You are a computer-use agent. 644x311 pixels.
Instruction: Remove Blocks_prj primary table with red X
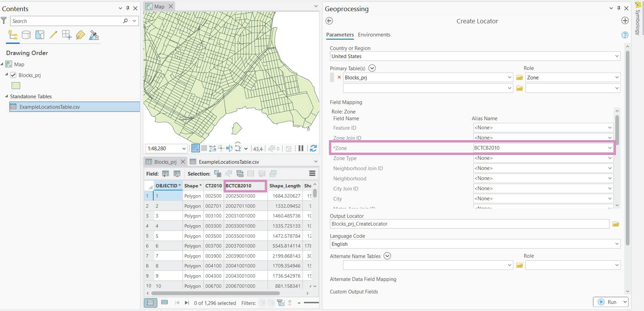[x=339, y=77]
